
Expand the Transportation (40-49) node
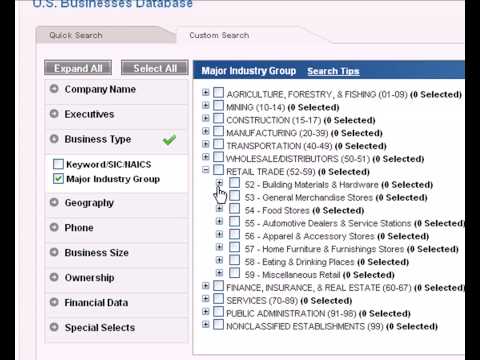206,144
